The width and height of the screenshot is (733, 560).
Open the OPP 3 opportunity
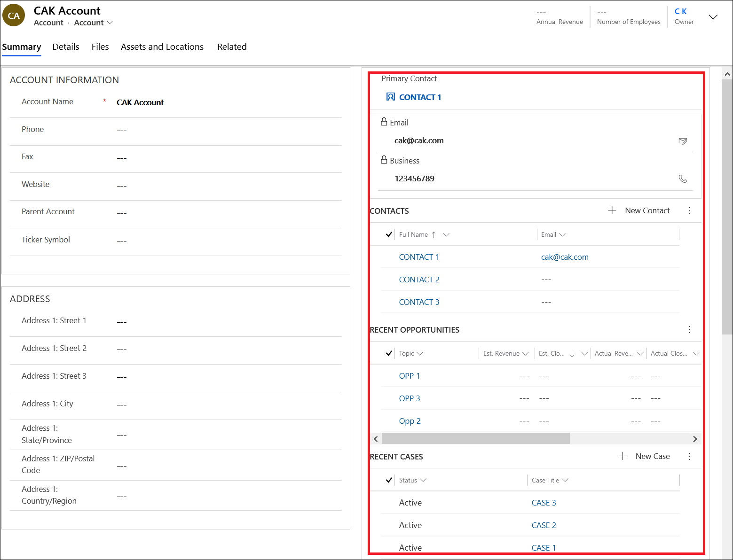point(410,398)
